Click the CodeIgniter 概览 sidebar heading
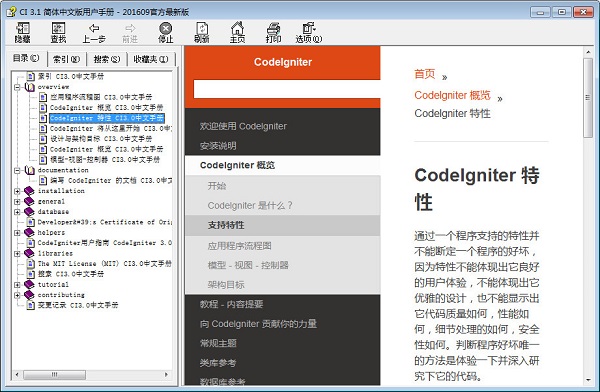 pyautogui.click(x=237, y=165)
